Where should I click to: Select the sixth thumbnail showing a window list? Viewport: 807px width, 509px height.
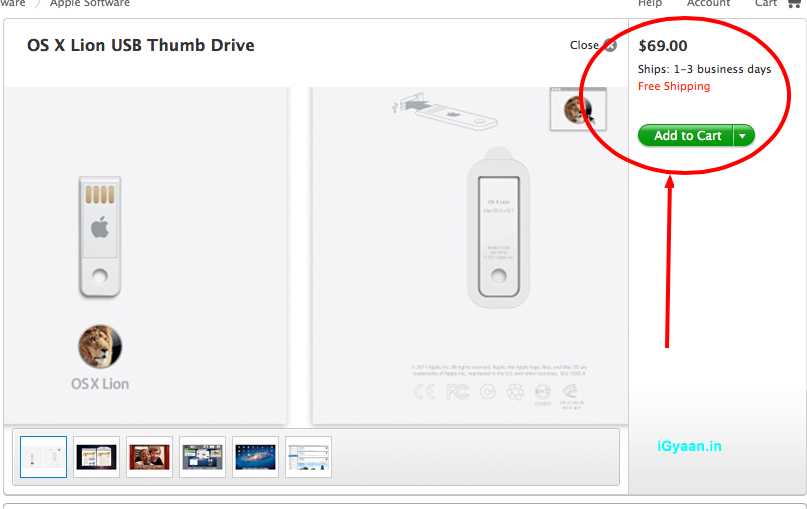(x=308, y=457)
